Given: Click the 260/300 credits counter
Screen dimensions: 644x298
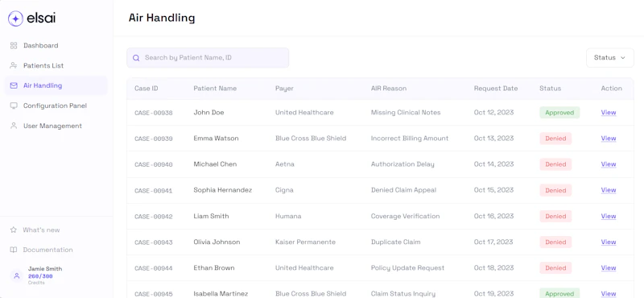Looking at the screenshot, I should [40, 276].
